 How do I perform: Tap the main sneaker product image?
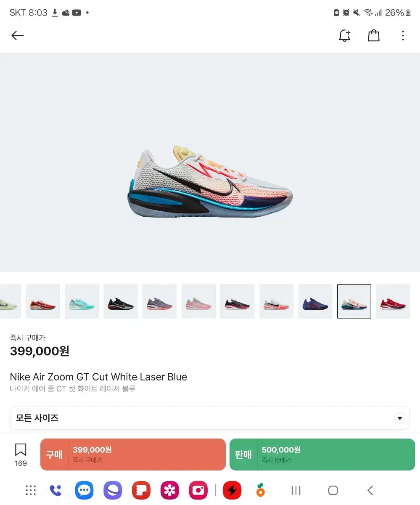[210, 181]
